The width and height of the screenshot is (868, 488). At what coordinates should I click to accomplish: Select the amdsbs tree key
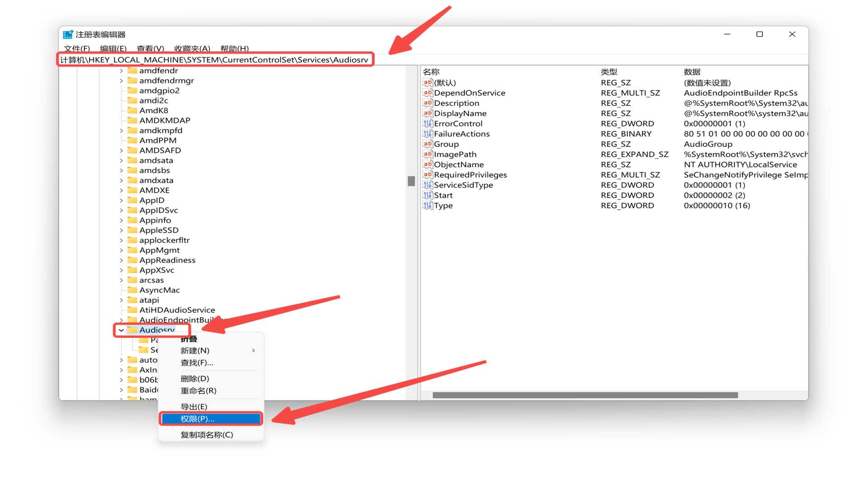155,170
